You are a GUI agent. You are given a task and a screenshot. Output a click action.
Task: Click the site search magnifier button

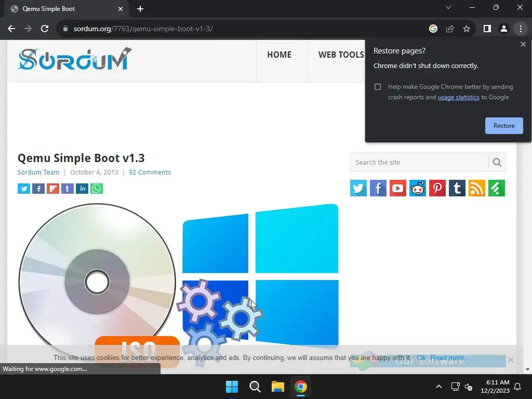[497, 162]
